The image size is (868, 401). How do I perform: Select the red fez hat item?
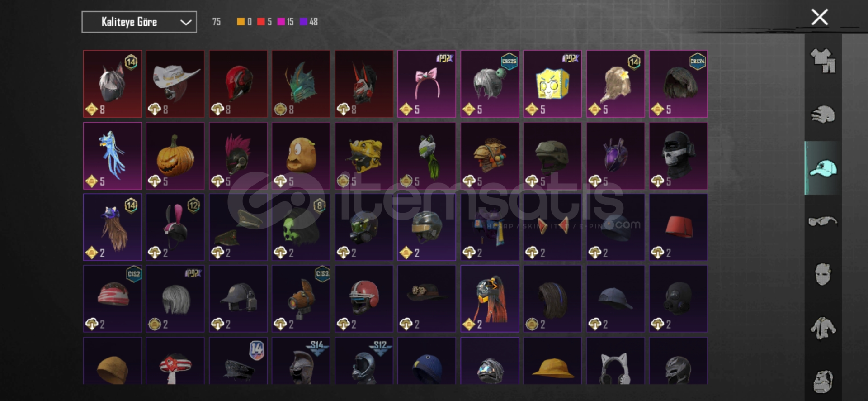point(678,227)
